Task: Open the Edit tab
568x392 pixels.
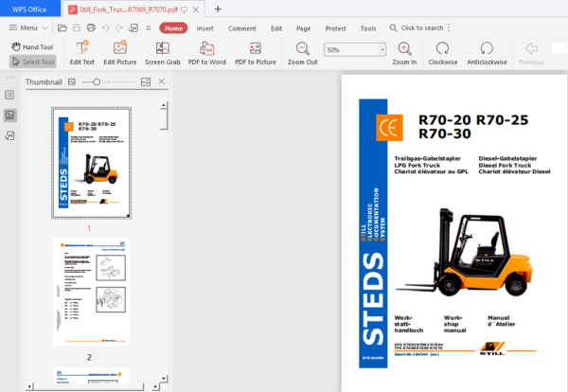Action: pyautogui.click(x=276, y=28)
